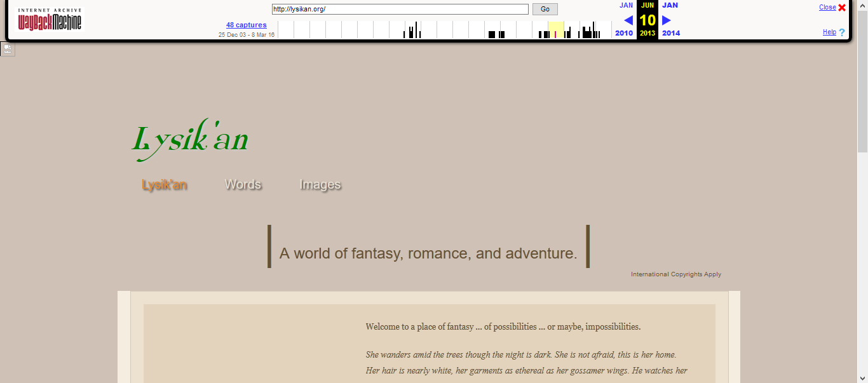Screen dimensions: 868x383
Task: Click the "She wanders amid the trees" line
Action: click(521, 355)
